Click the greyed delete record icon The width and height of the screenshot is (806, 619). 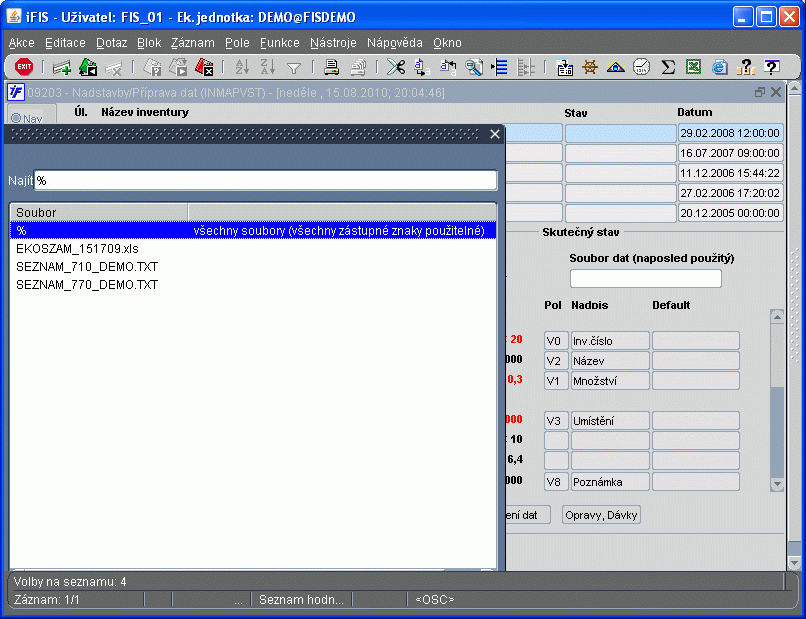click(x=114, y=67)
